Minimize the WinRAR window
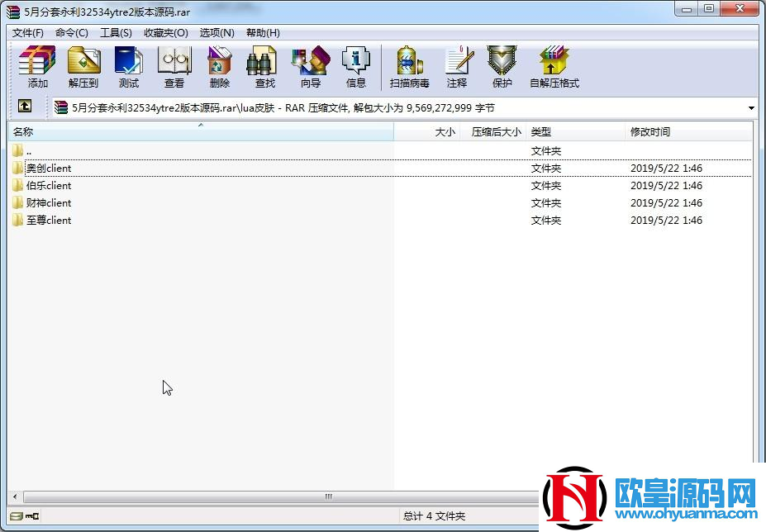This screenshot has width=766, height=532. pos(687,9)
